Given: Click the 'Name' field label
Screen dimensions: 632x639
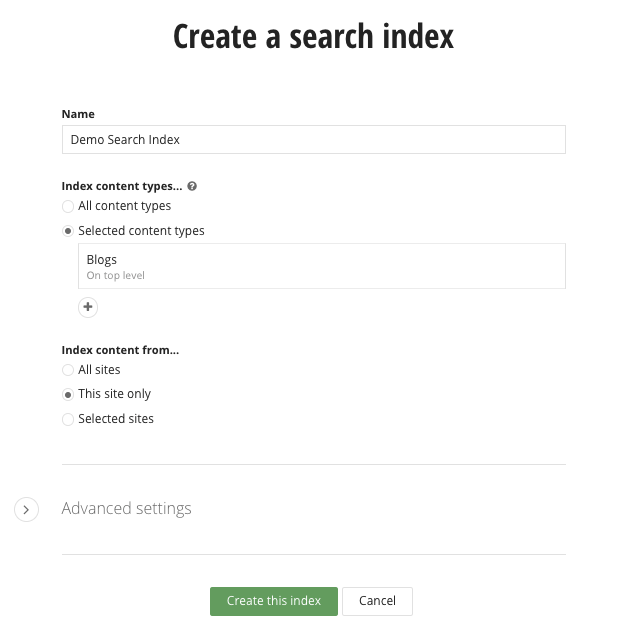Looking at the screenshot, I should (x=78, y=114).
